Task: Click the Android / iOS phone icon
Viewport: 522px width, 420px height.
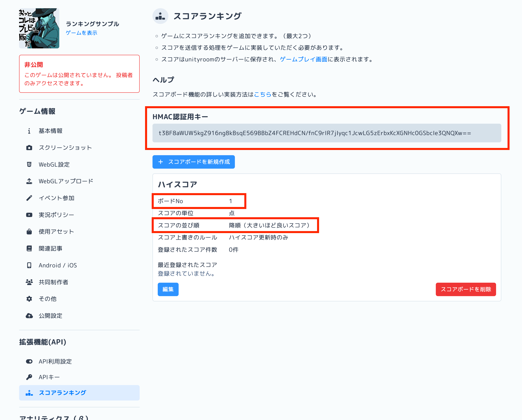Action: [x=29, y=265]
